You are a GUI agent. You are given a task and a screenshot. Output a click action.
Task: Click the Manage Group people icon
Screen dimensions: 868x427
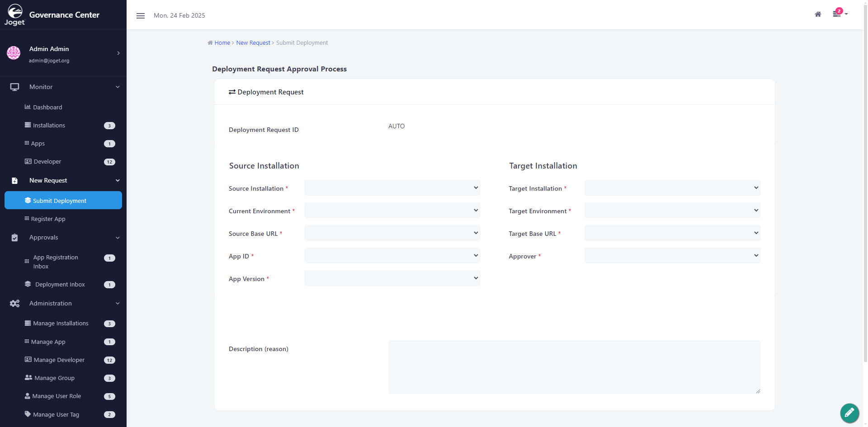click(x=28, y=378)
